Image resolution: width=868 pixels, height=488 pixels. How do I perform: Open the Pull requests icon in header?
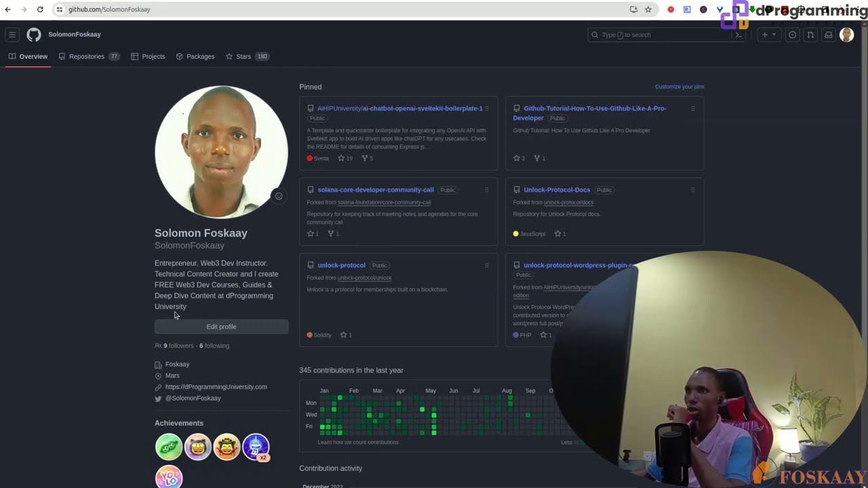point(810,35)
